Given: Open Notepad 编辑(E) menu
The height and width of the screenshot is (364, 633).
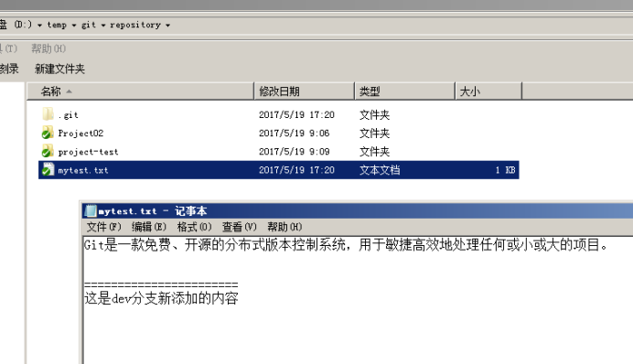Looking at the screenshot, I should click(149, 227).
